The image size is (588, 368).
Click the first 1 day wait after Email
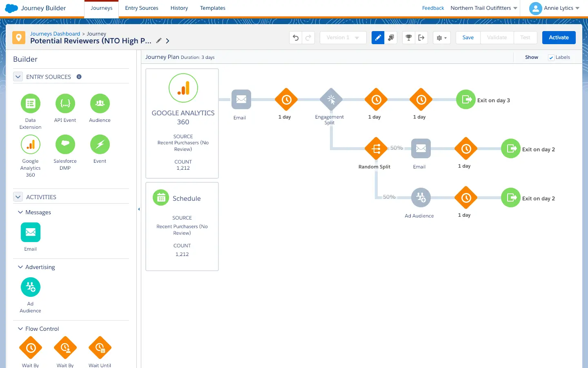pyautogui.click(x=286, y=99)
